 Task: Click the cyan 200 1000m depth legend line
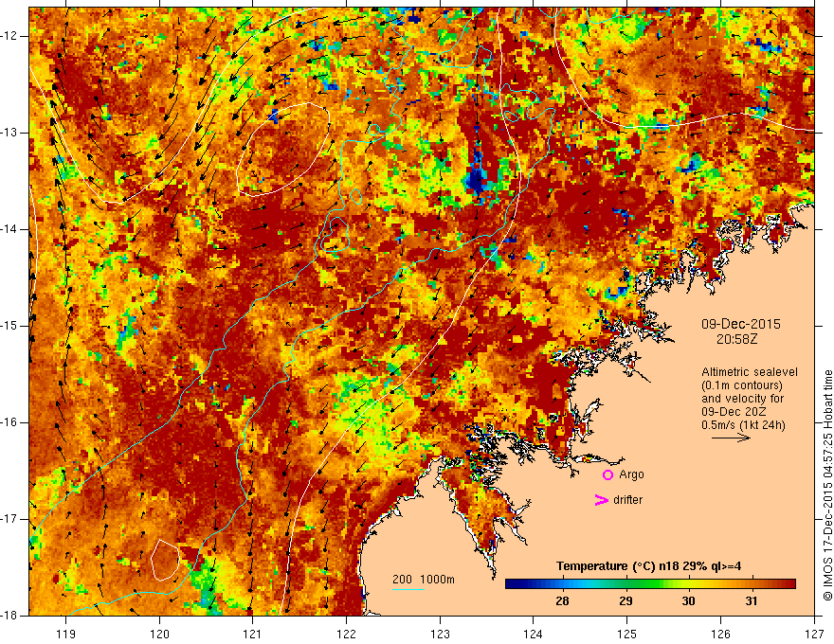click(x=408, y=589)
